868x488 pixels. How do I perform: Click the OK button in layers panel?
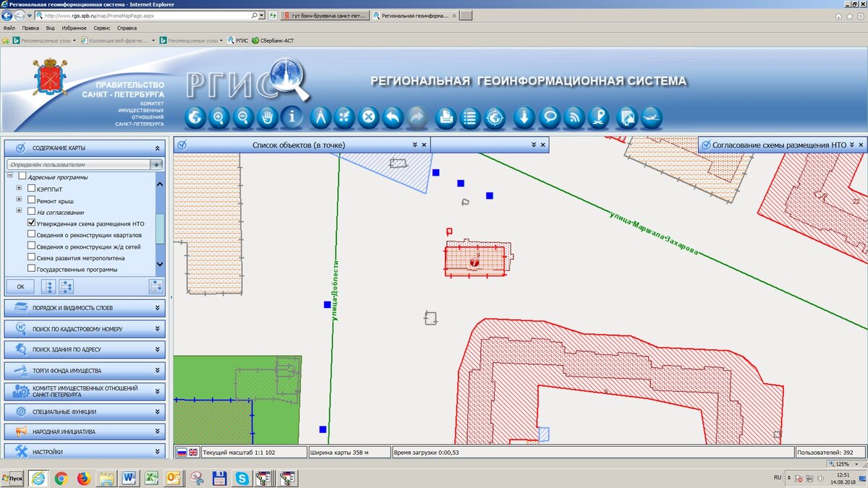point(20,286)
